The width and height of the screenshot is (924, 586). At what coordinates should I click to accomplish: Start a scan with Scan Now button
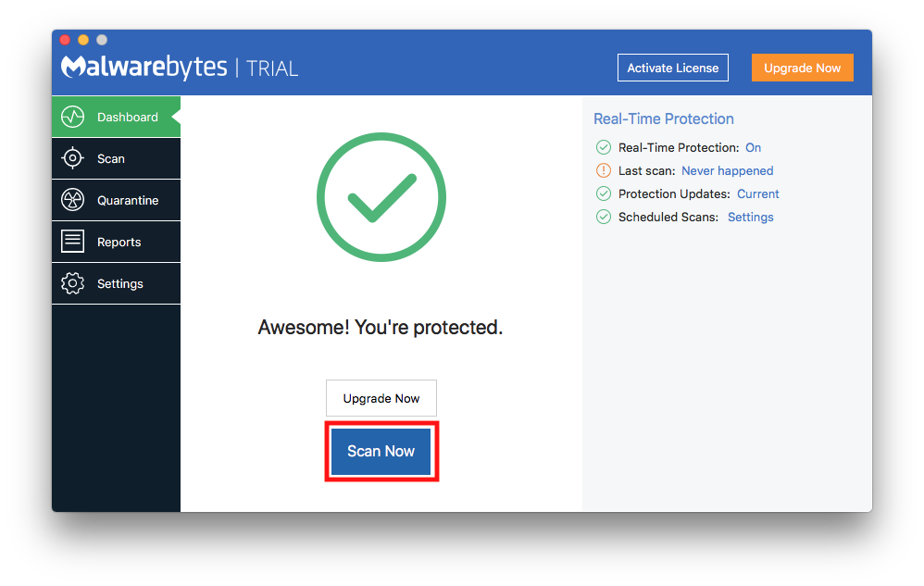click(x=381, y=451)
